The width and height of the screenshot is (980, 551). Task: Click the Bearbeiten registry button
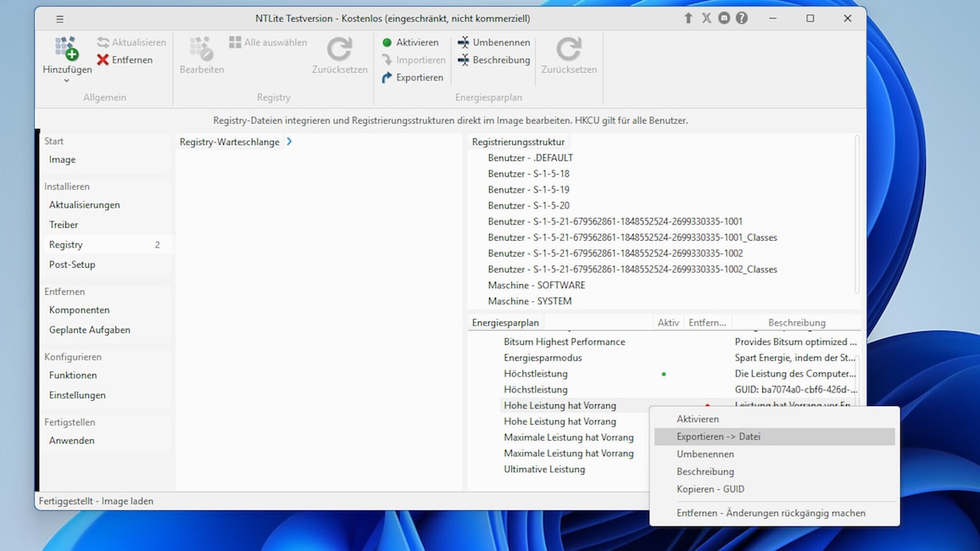pyautogui.click(x=201, y=56)
